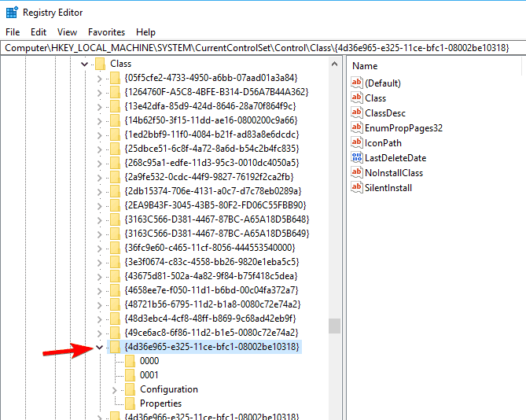The height and width of the screenshot is (420, 526).
Task: Expand the {13e42dfa-85d9-424d-8646-28a70f864f9c} key
Action: (100, 107)
